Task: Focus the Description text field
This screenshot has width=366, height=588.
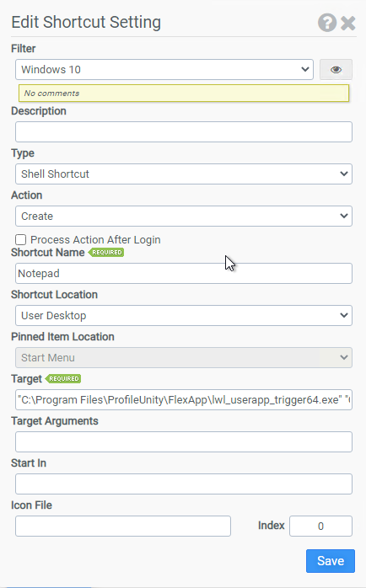Action: pyautogui.click(x=184, y=131)
